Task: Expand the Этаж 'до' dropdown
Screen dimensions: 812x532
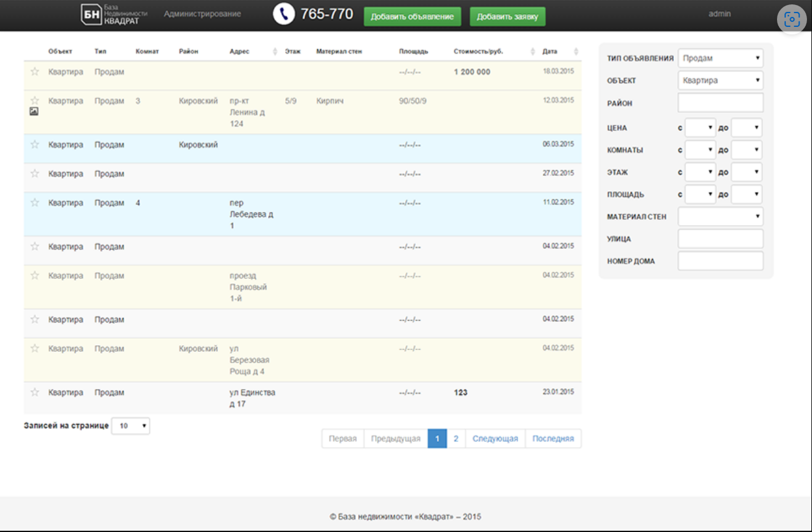Action: 746,172
